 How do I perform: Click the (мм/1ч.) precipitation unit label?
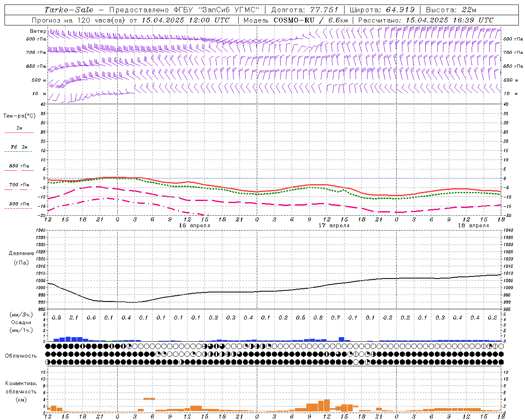[21, 330]
